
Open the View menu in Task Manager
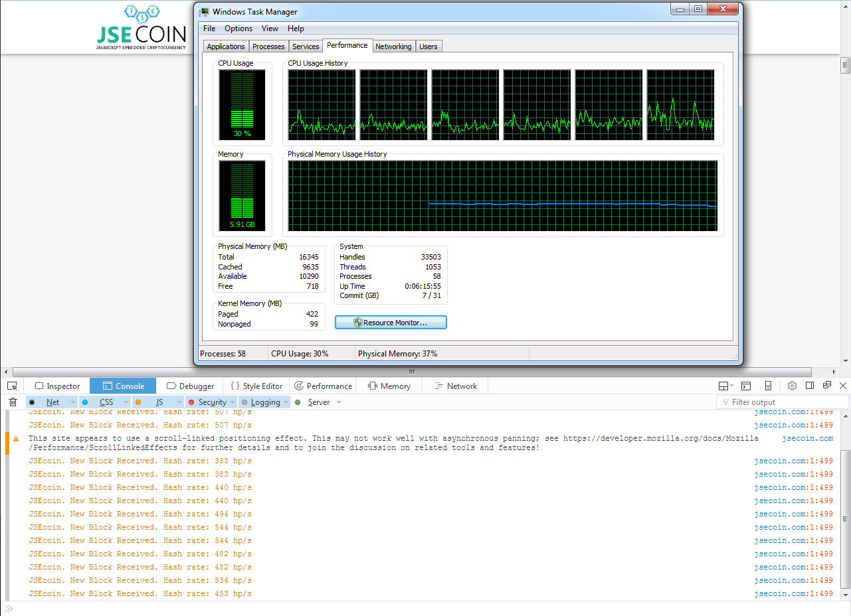coord(270,29)
